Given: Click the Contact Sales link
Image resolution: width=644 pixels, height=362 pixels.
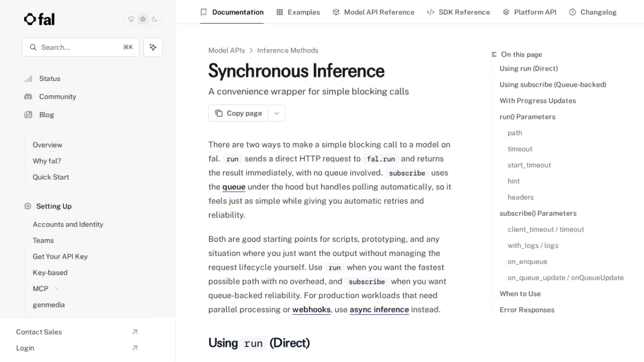Looking at the screenshot, I should tap(39, 332).
